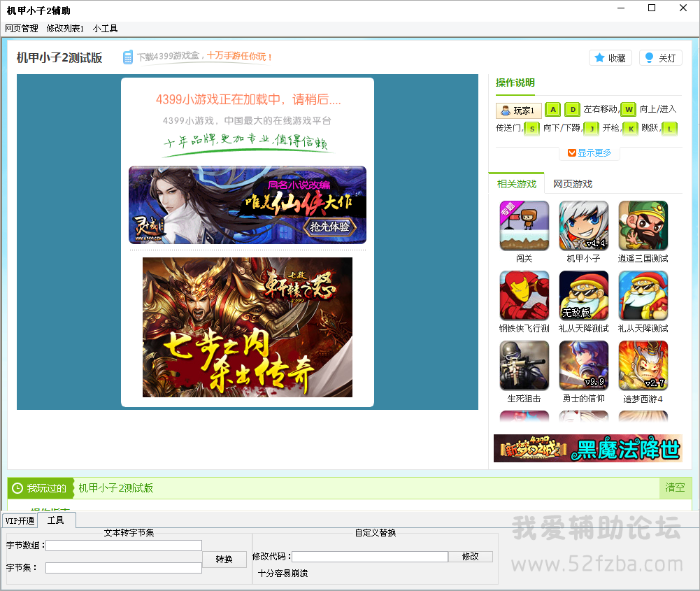Click the 收藏 star icon
The width and height of the screenshot is (700, 591).
(599, 58)
